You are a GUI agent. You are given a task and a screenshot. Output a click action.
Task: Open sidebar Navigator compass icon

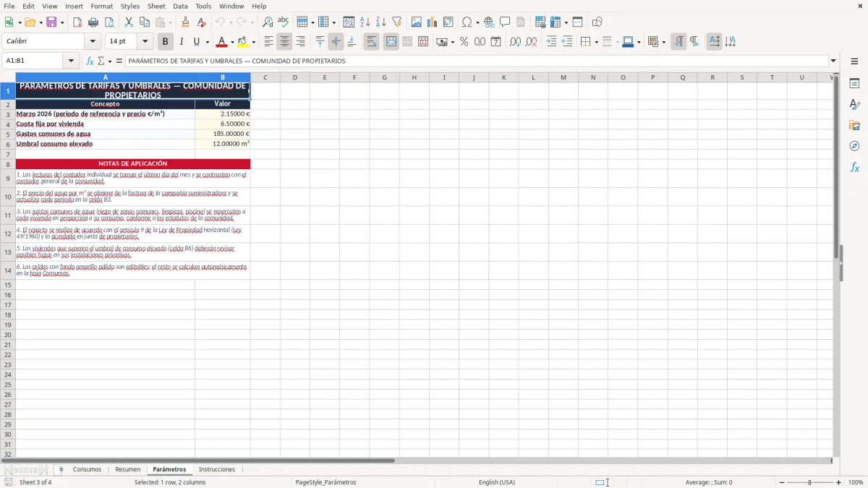854,146
